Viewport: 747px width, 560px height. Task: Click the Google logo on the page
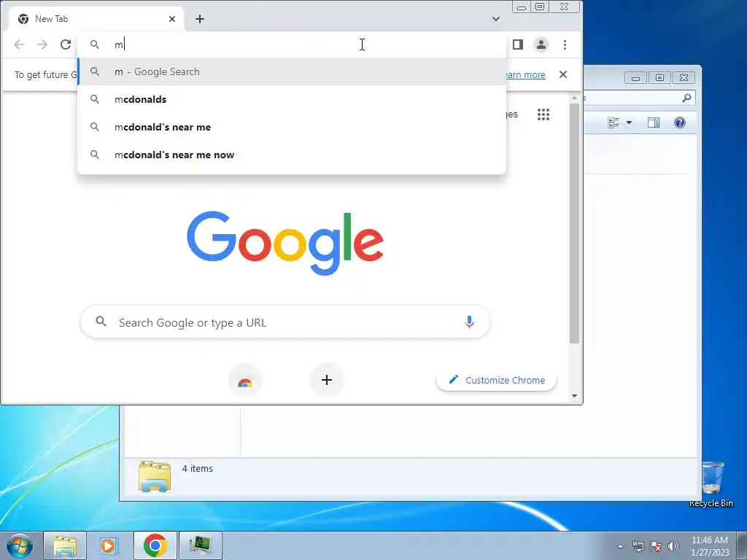285,243
